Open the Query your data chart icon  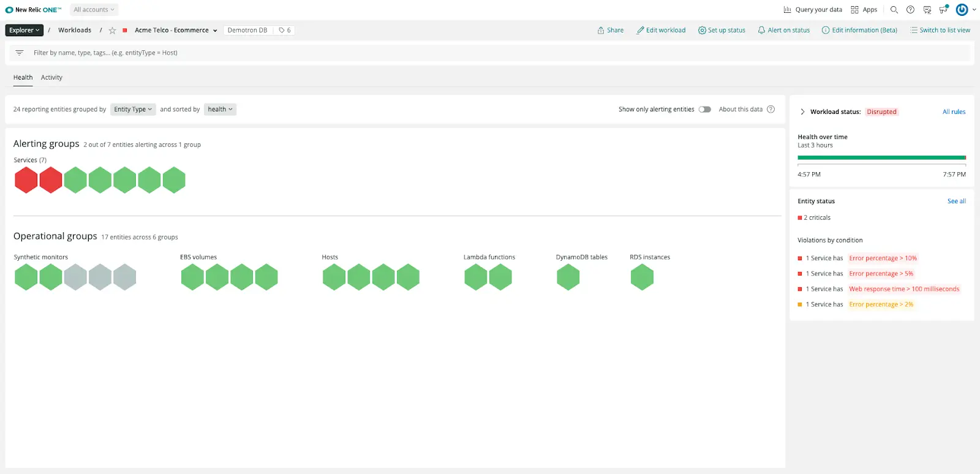787,10
